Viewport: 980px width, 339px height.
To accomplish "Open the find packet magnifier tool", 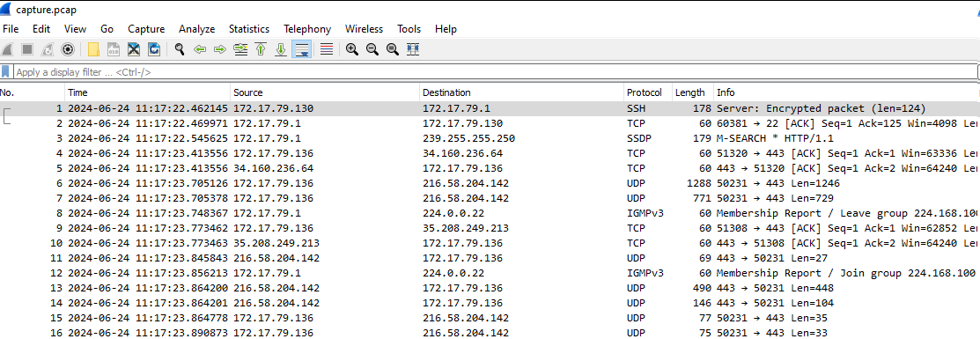I will click(x=180, y=49).
